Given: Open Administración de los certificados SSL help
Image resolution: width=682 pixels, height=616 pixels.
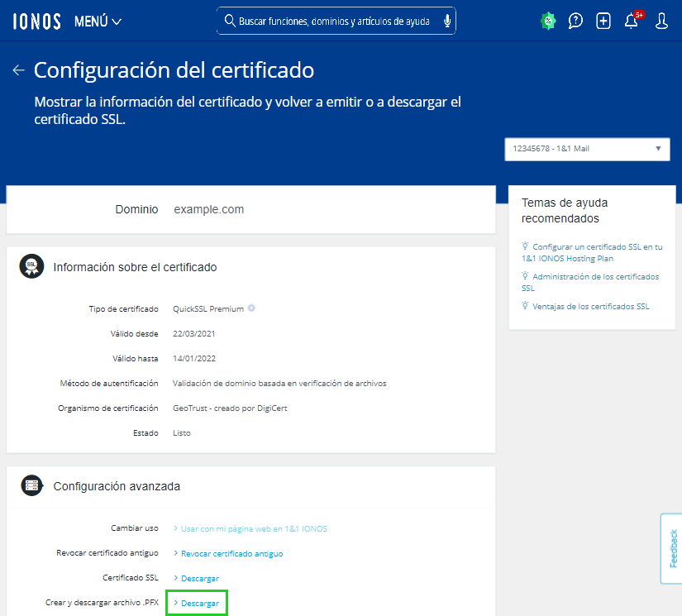Looking at the screenshot, I should pyautogui.click(x=590, y=282).
